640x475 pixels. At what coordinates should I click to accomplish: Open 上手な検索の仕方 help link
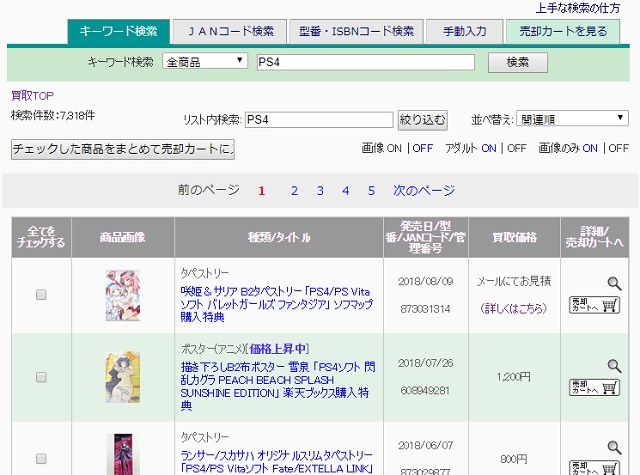point(578,8)
